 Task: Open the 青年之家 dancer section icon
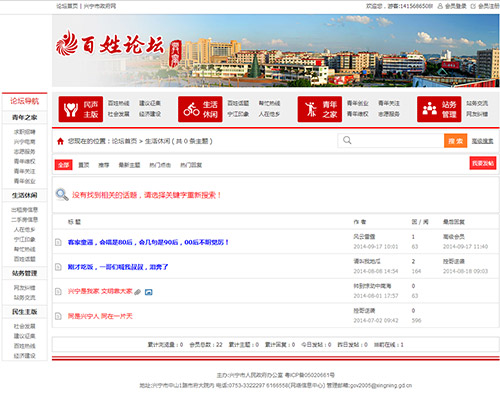tap(320, 109)
